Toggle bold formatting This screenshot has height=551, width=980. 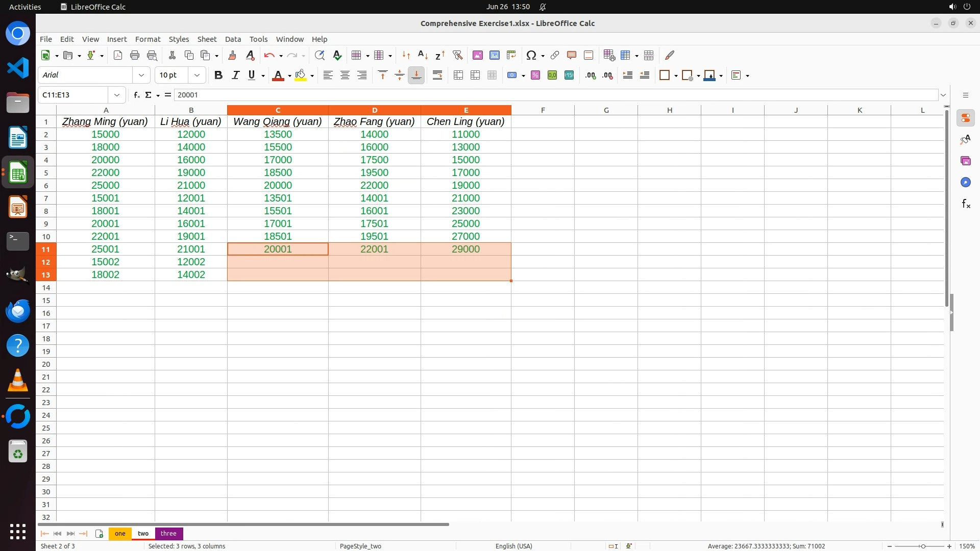218,75
